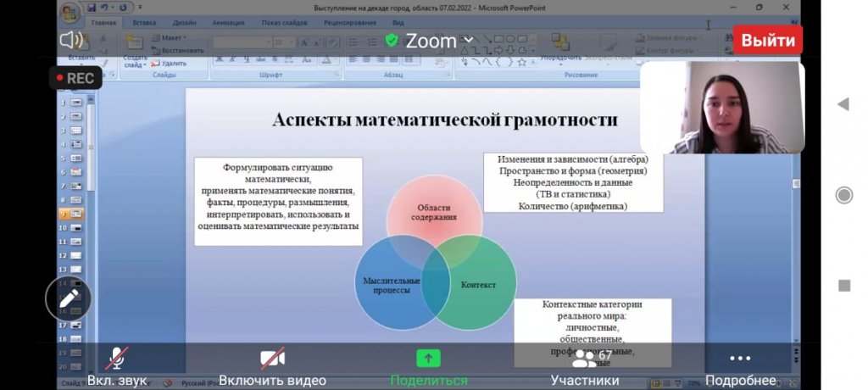Image resolution: width=868 pixels, height=390 pixels.
Task: Toggle bold Ж formatting
Action: point(220,58)
